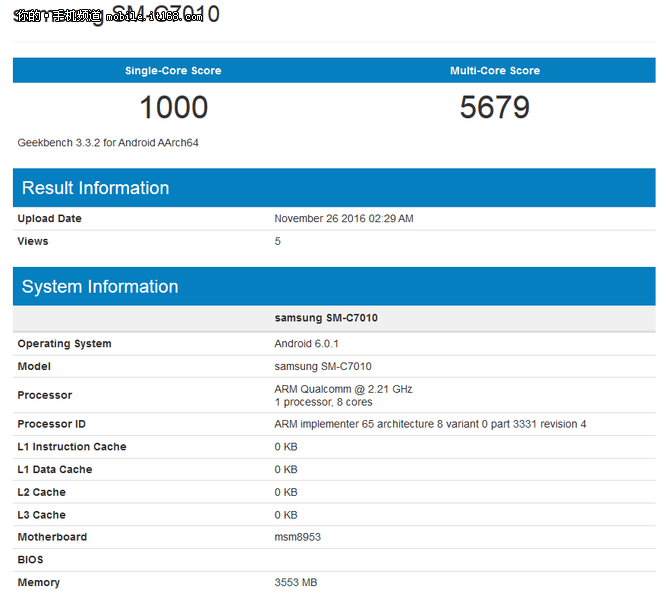Screen dimensions: 670x602
Task: Select the Android 6.0.1 value
Action: point(306,344)
